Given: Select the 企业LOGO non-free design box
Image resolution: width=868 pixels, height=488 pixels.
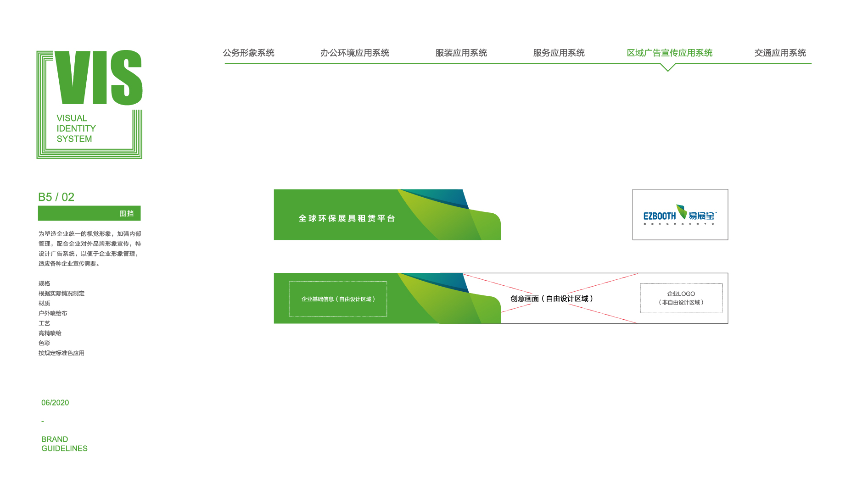Looking at the screenshot, I should tap(681, 298).
